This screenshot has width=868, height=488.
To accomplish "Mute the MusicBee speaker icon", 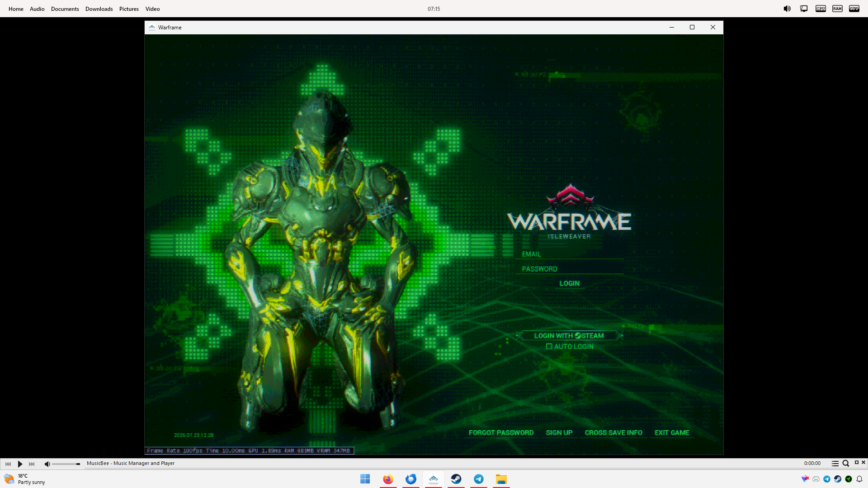I will point(47,464).
